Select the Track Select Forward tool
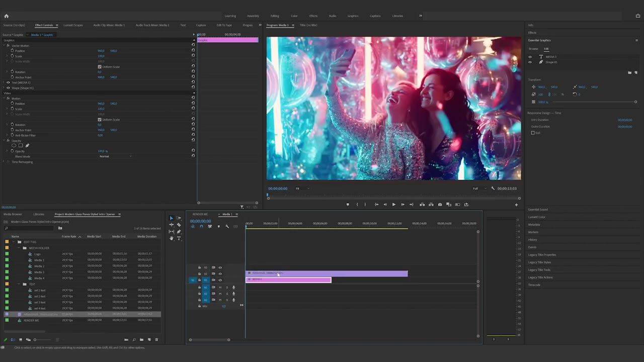This screenshot has width=644, height=362. coord(179,218)
